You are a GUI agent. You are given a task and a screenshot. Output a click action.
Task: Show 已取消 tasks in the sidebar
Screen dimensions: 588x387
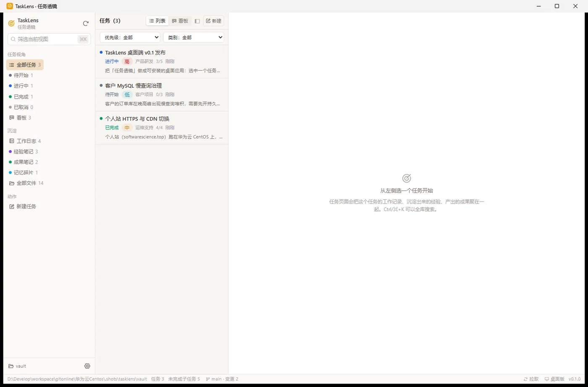21,107
